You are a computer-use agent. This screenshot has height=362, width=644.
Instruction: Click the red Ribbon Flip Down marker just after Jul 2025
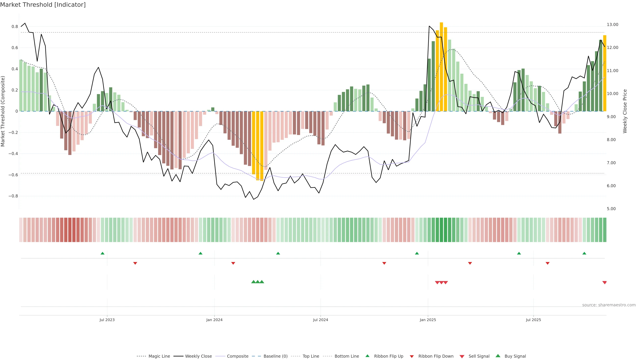(548, 263)
